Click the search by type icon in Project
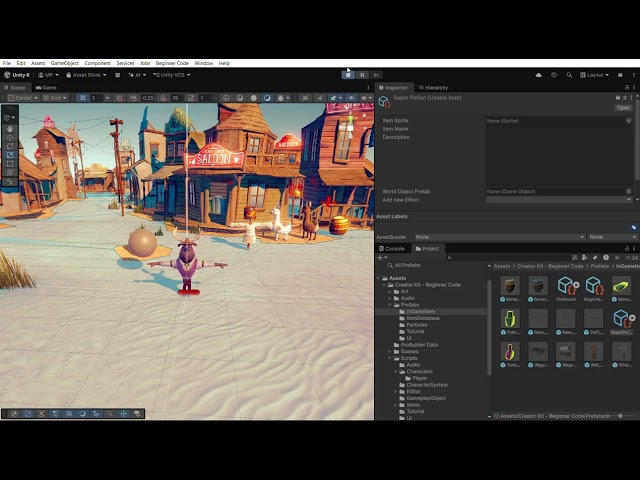This screenshot has height=480, width=640. pyautogui.click(x=584, y=258)
